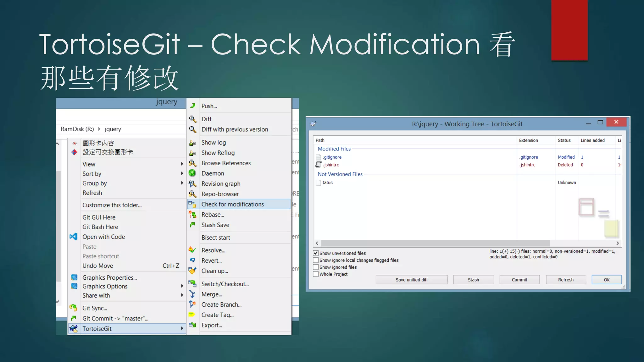Image resolution: width=644 pixels, height=362 pixels.
Task: Click the Path column header
Action: [x=415, y=140]
